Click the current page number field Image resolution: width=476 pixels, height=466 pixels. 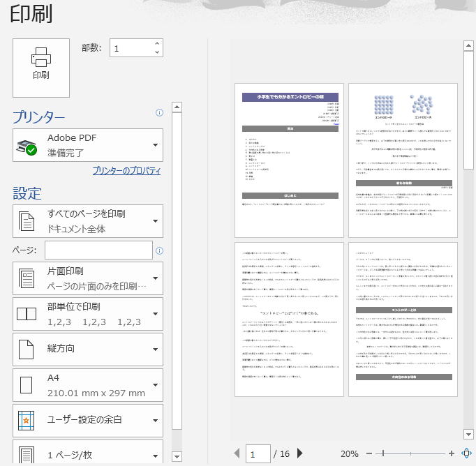tap(259, 454)
